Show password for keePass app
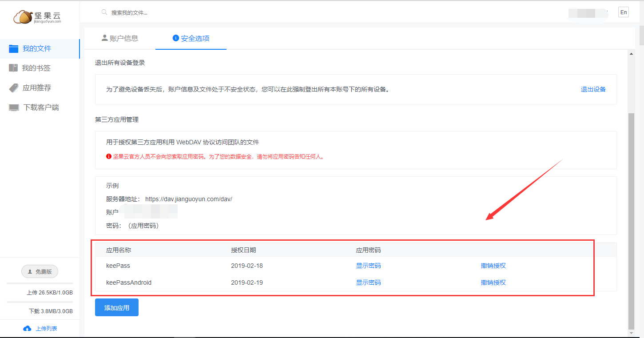Viewport: 644px width, 338px height. point(368,266)
